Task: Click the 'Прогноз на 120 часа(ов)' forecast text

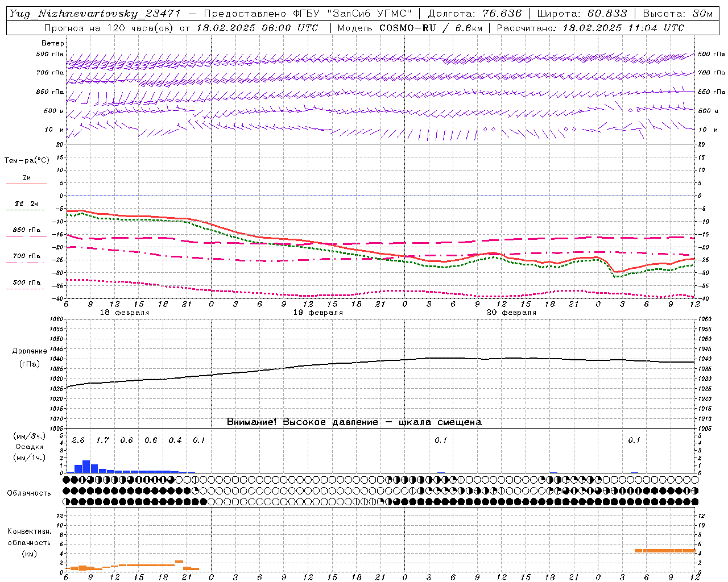Action: (x=110, y=28)
